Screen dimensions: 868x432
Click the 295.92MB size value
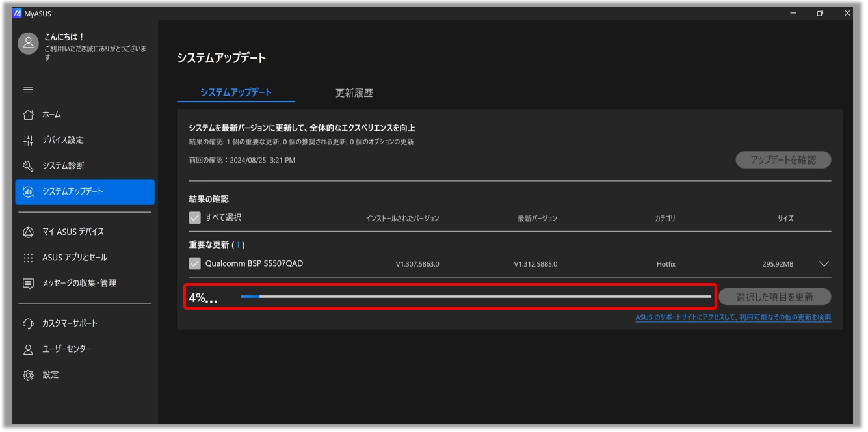(778, 264)
